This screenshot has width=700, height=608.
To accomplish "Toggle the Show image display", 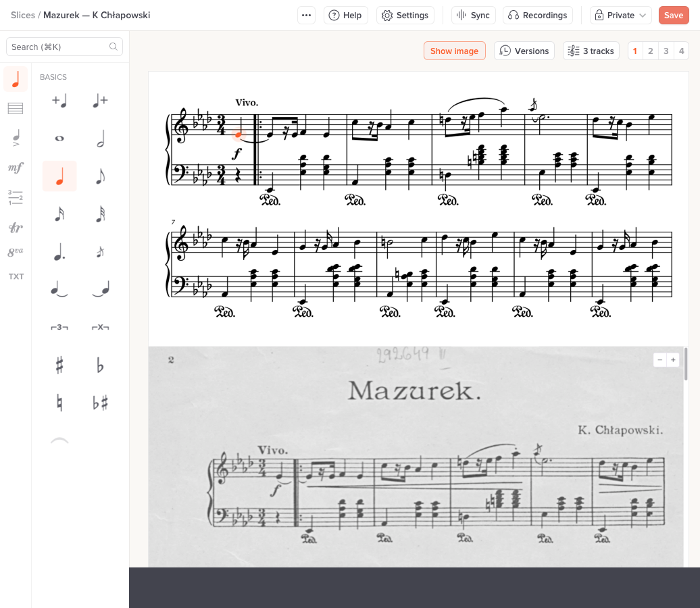I will (x=454, y=50).
